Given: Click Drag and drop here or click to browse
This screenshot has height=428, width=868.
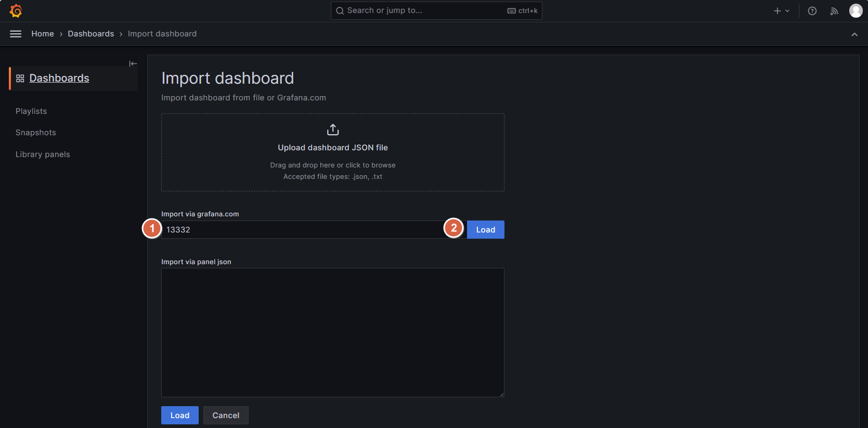Looking at the screenshot, I should pos(333,165).
